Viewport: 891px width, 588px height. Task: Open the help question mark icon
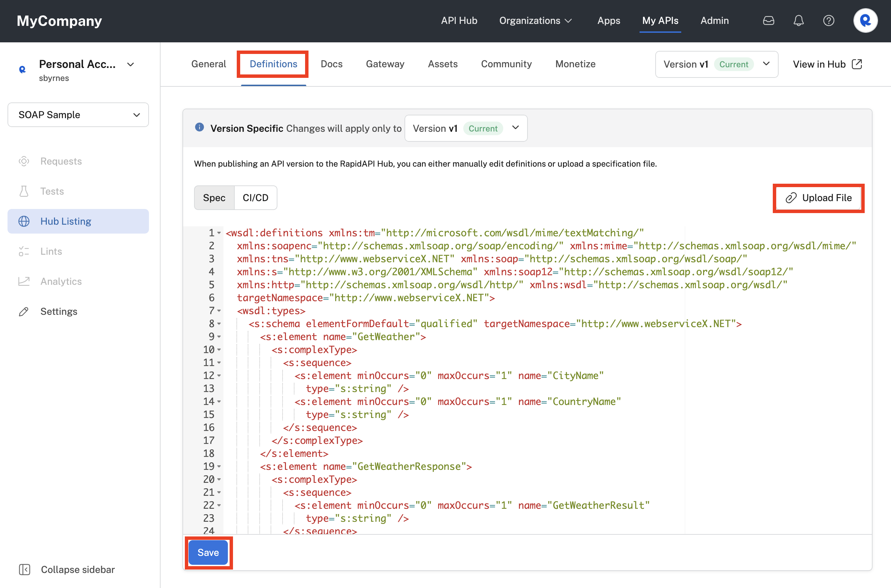point(828,20)
